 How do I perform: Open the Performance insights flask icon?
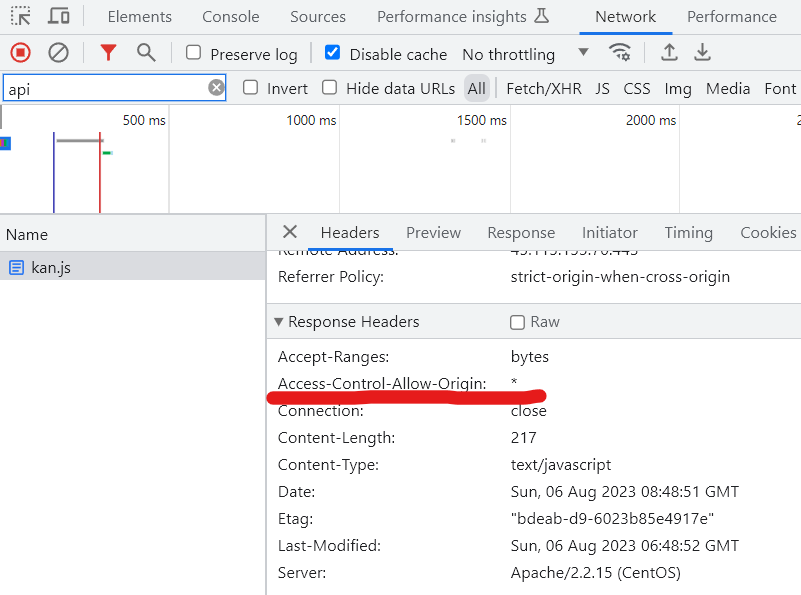(x=541, y=16)
